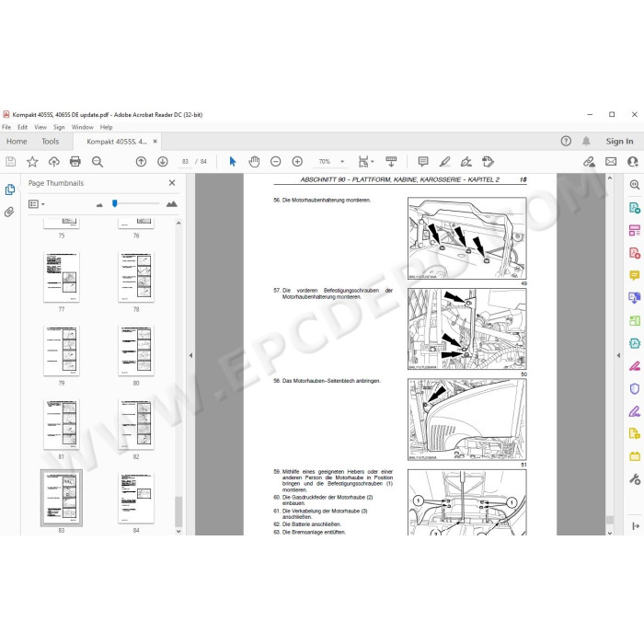
Task: Go to next page arrow
Action: click(x=163, y=162)
